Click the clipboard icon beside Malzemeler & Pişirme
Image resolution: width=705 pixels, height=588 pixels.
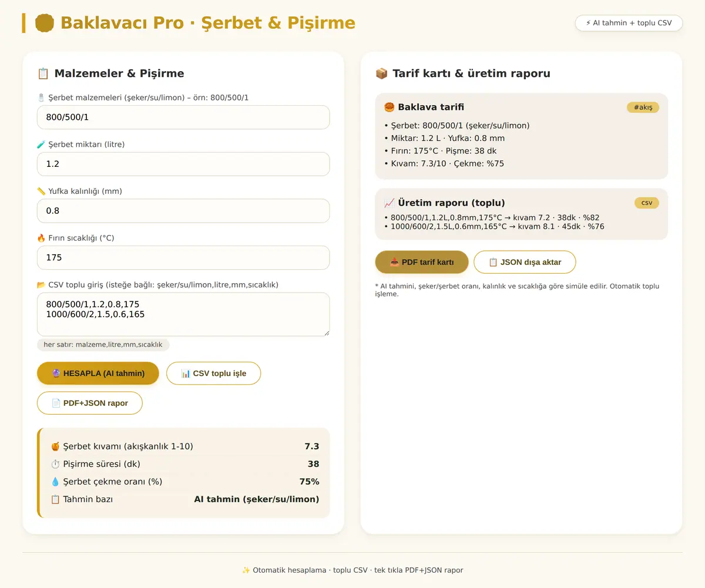point(43,73)
